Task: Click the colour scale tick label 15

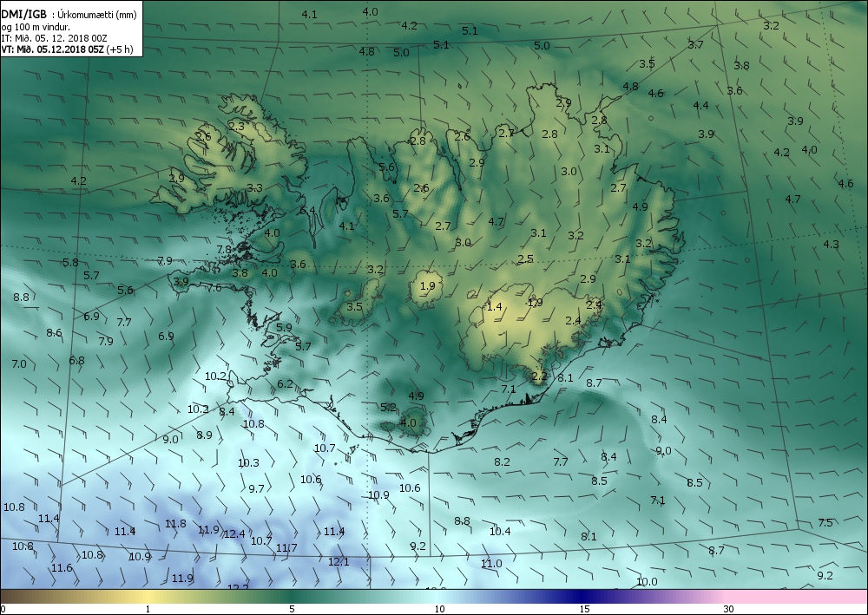Action: 584,609
